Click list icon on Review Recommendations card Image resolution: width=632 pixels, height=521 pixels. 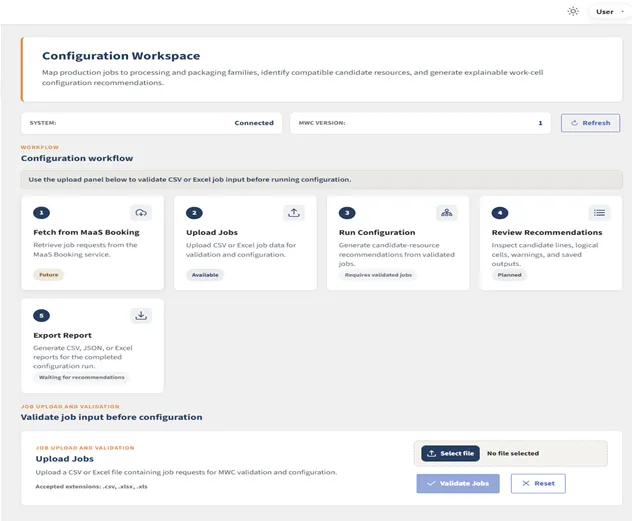(x=599, y=213)
